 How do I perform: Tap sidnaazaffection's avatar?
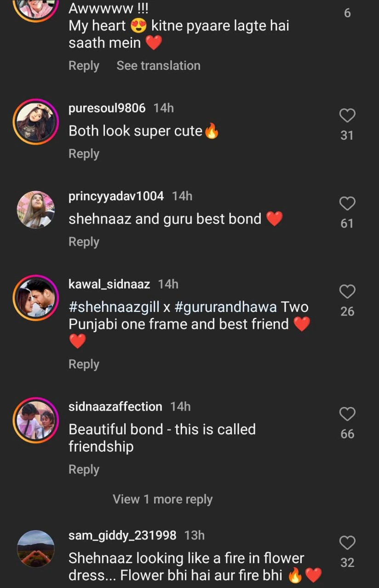tap(35, 420)
